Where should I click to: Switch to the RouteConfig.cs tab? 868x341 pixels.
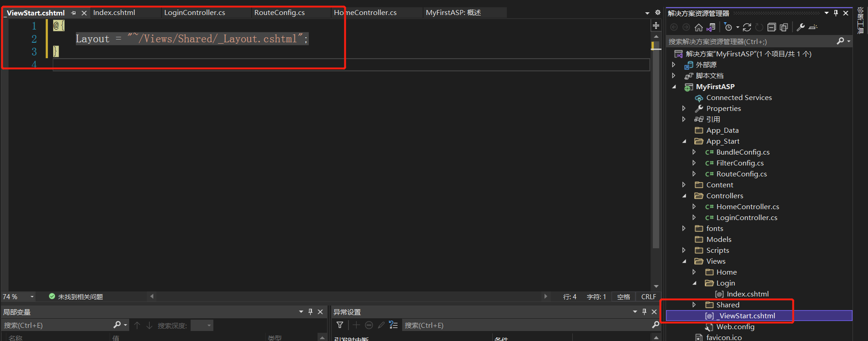(x=279, y=13)
